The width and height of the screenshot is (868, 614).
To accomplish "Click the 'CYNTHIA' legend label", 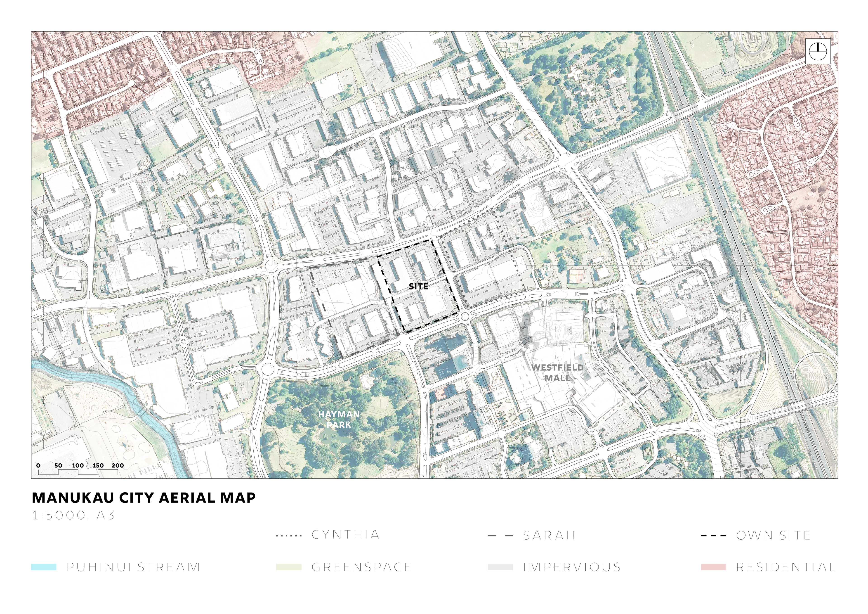I will 346,535.
